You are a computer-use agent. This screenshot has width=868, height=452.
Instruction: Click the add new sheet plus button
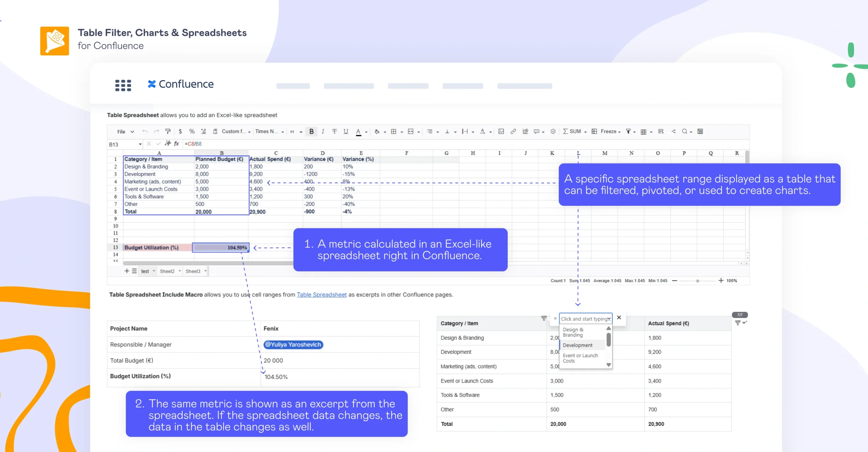pyautogui.click(x=126, y=271)
